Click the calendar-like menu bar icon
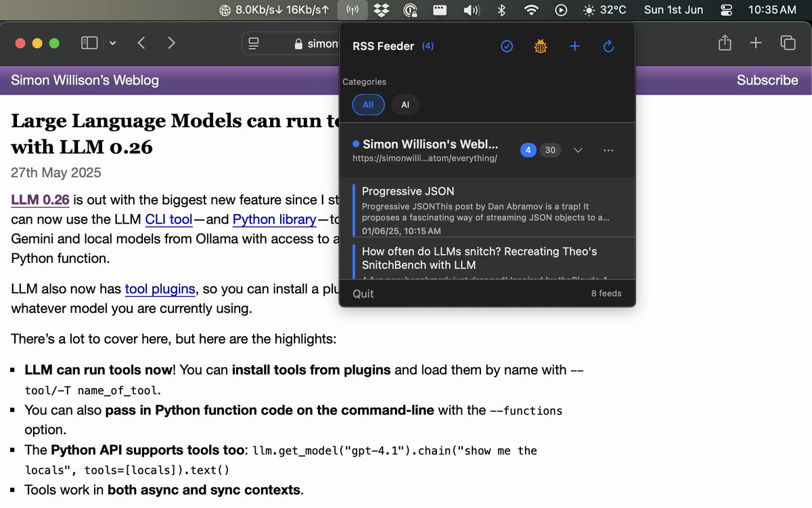The image size is (812, 508). click(x=440, y=10)
